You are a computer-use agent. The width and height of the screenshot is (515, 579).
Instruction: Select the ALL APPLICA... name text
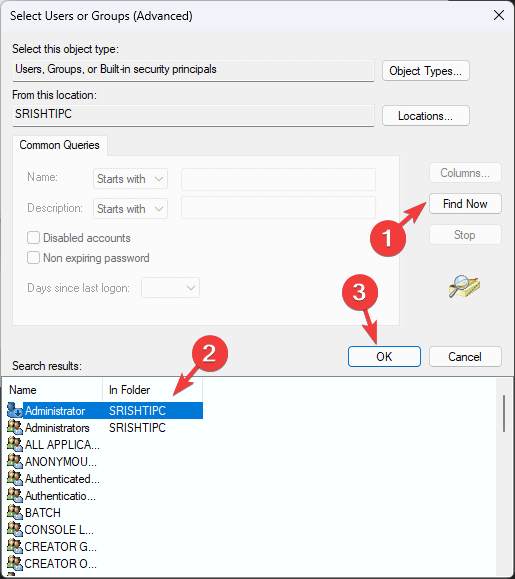click(62, 445)
